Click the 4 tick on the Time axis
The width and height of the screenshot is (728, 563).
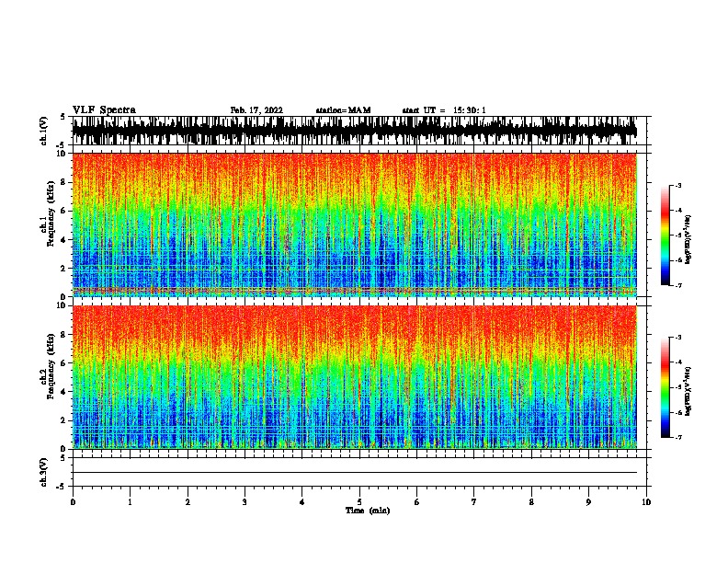pyautogui.click(x=302, y=501)
